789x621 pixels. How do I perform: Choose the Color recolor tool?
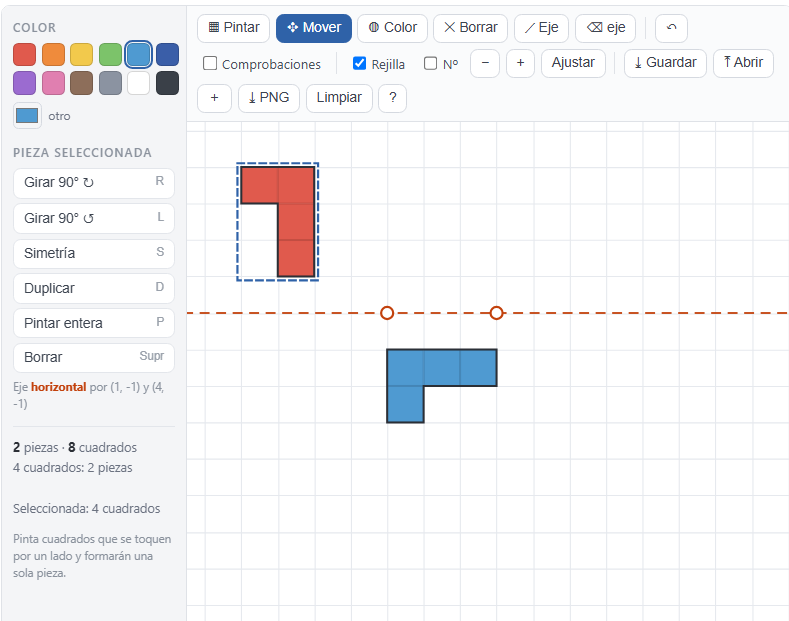click(x=392, y=28)
